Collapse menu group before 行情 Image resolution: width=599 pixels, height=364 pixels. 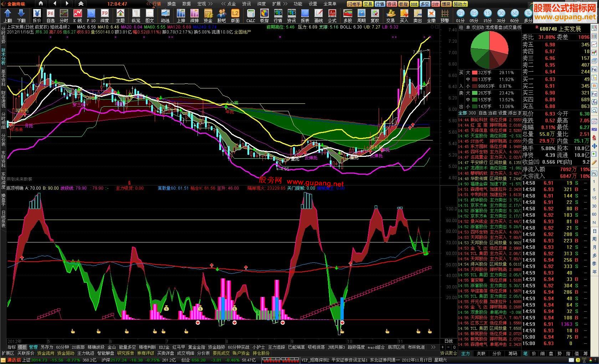click(149, 4)
